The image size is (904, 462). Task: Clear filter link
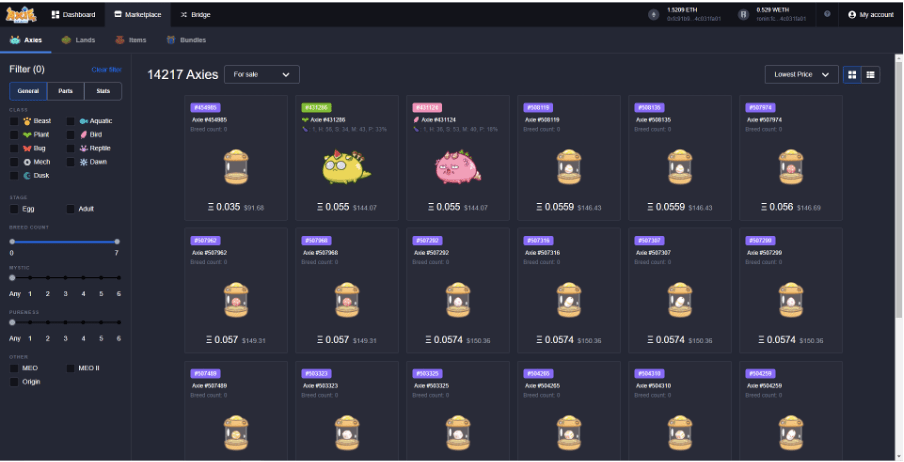(x=107, y=69)
